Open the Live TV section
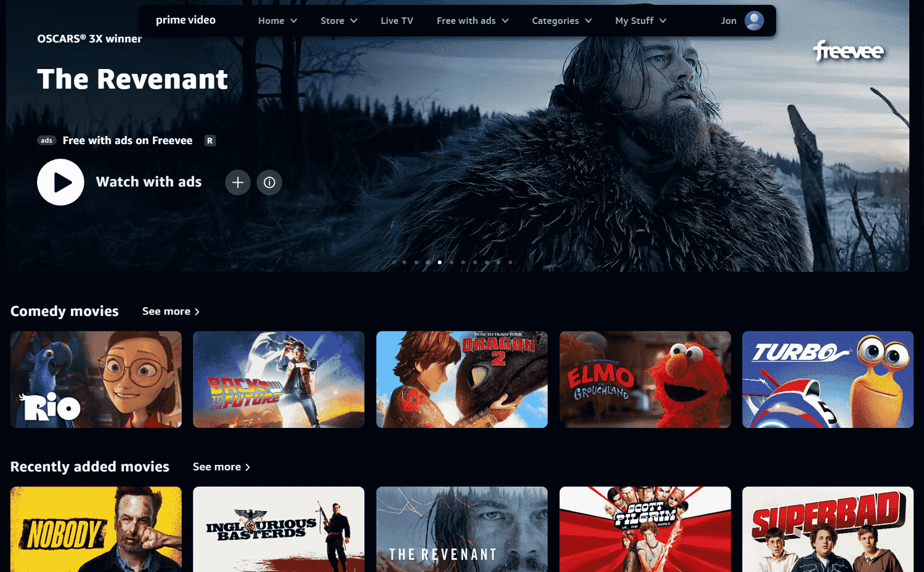The width and height of the screenshot is (924, 572). tap(397, 21)
